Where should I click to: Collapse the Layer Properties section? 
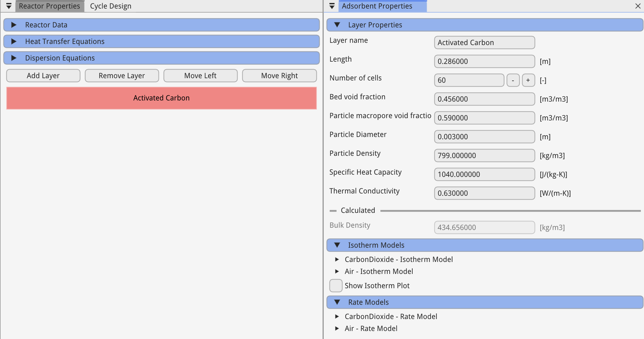[337, 25]
